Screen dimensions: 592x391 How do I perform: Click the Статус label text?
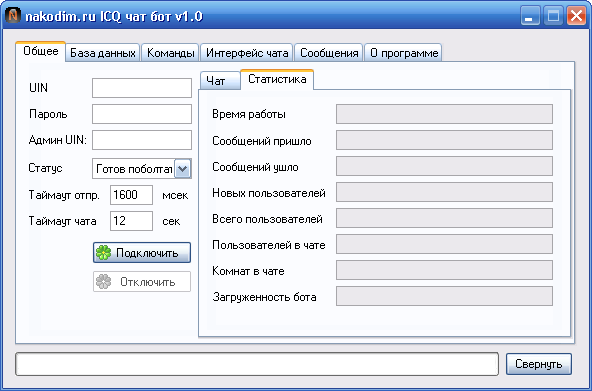pyautogui.click(x=45, y=168)
